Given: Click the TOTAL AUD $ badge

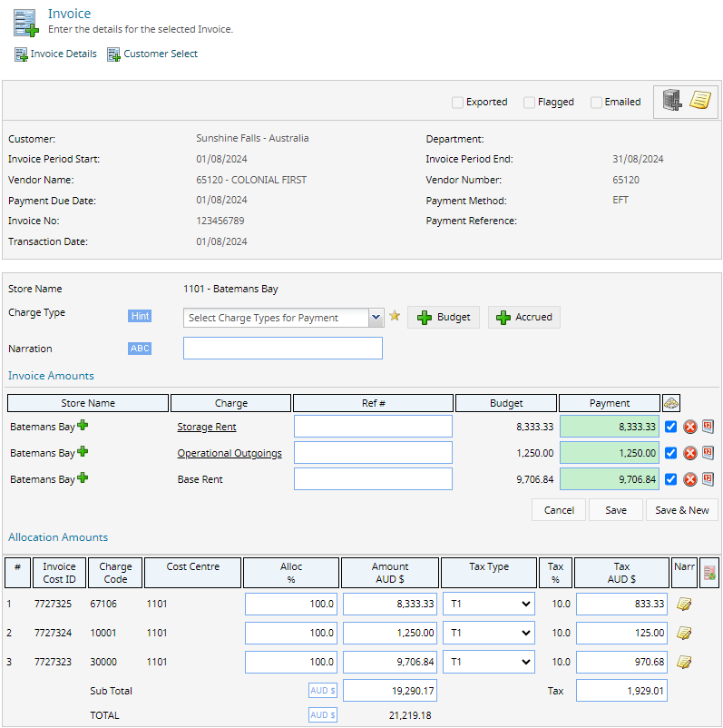Looking at the screenshot, I should point(323,715).
